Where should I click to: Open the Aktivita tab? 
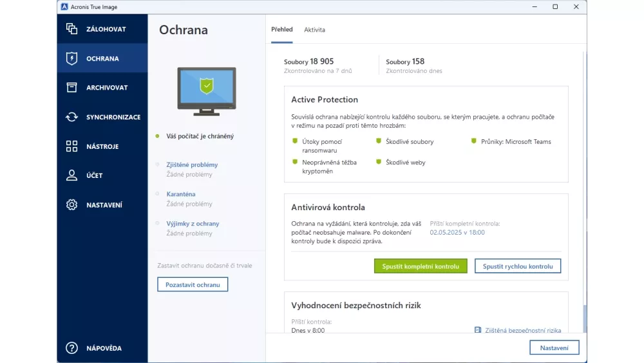click(314, 30)
